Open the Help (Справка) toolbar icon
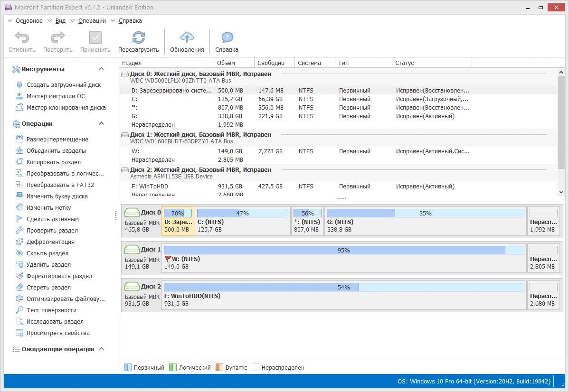The height and width of the screenshot is (392, 569). (227, 37)
